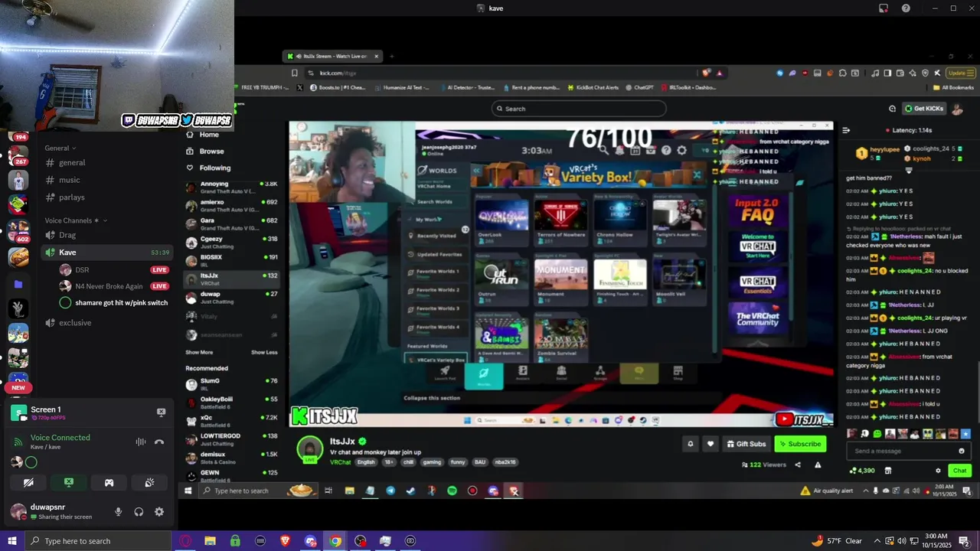The image size is (980, 551).
Task: Select followed channel amierxo
Action: point(232,206)
